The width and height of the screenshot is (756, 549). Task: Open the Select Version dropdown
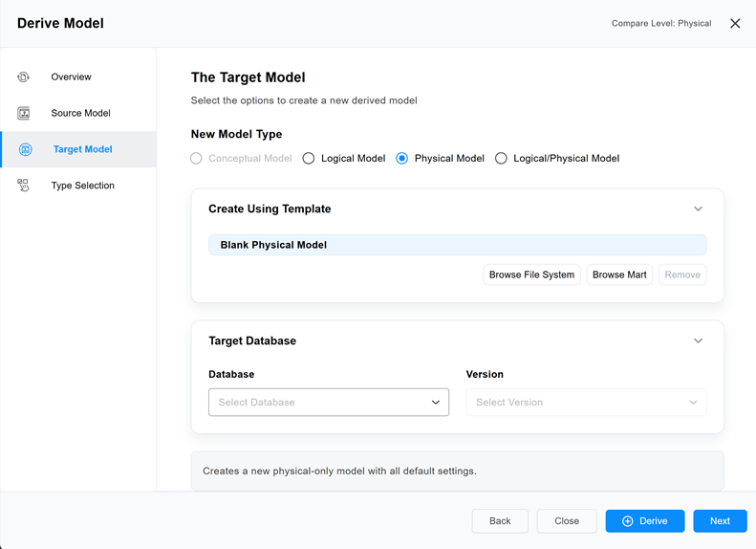pyautogui.click(x=586, y=403)
